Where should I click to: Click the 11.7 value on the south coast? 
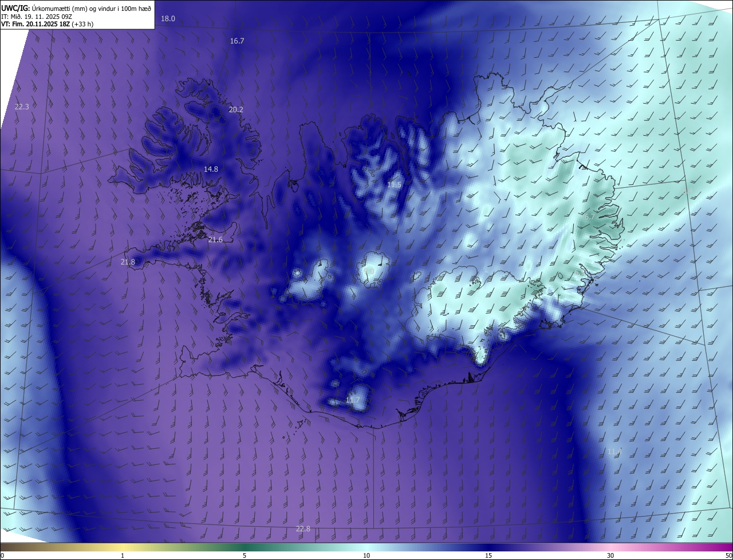[x=353, y=400]
